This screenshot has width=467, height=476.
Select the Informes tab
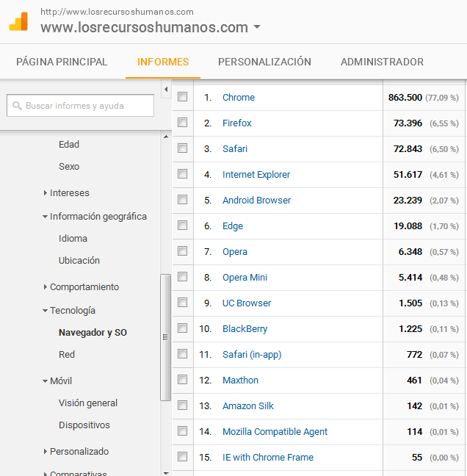pyautogui.click(x=163, y=62)
